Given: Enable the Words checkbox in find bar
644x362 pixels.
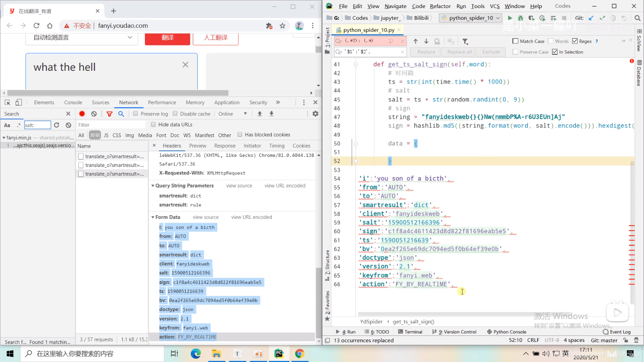Looking at the screenshot, I should point(551,41).
